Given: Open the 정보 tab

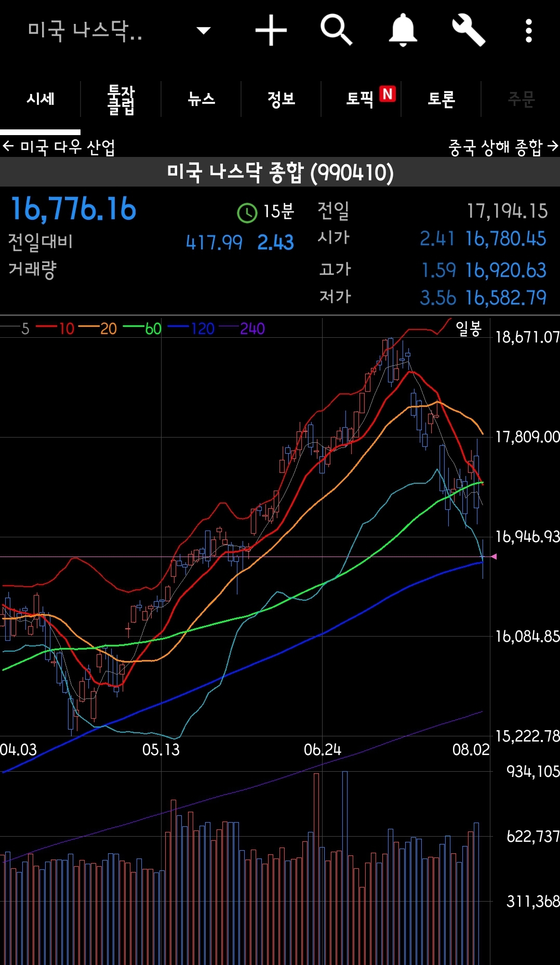Looking at the screenshot, I should point(281,99).
